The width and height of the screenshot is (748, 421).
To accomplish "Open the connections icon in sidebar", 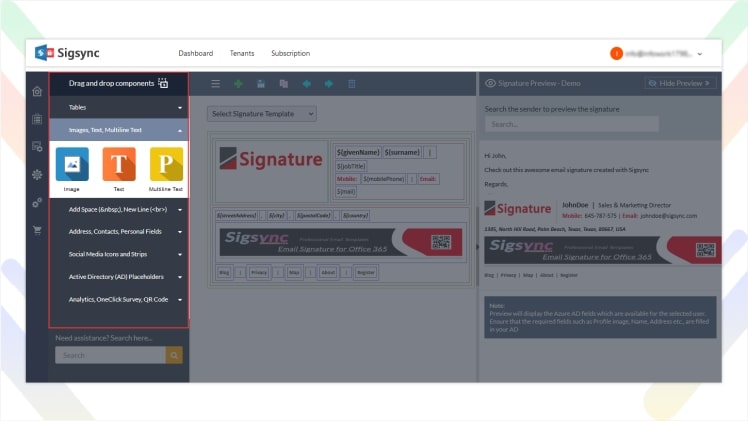I will point(37,203).
